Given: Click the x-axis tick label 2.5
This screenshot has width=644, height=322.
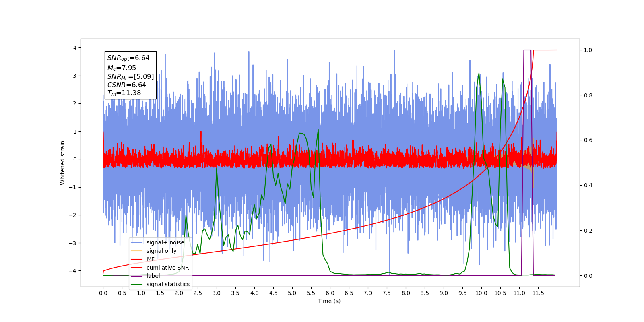Looking at the screenshot, I should 198,293.
